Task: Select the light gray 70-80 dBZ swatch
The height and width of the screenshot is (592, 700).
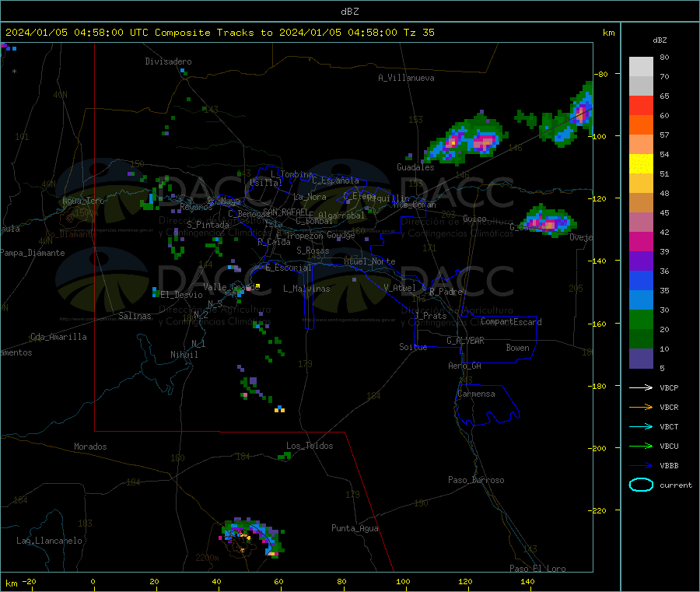Action: [x=641, y=67]
